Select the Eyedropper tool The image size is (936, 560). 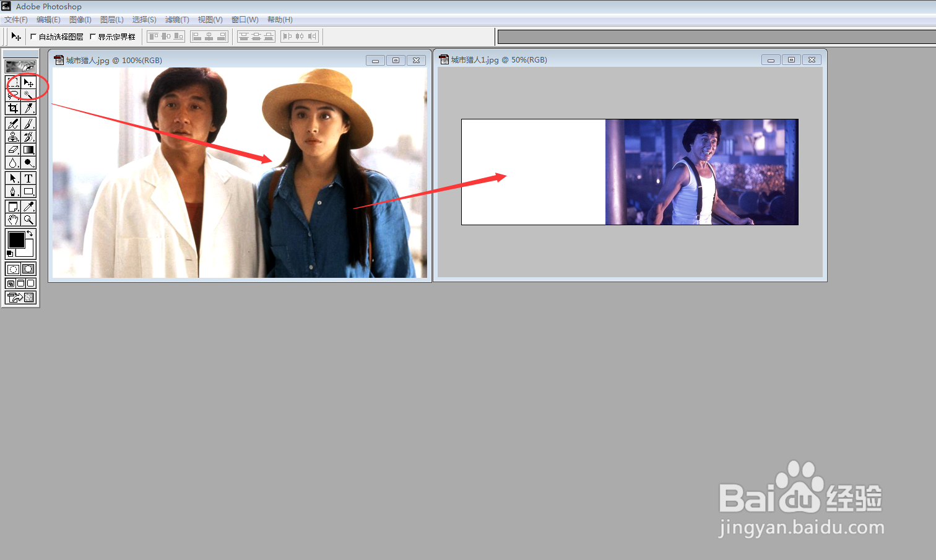click(28, 207)
